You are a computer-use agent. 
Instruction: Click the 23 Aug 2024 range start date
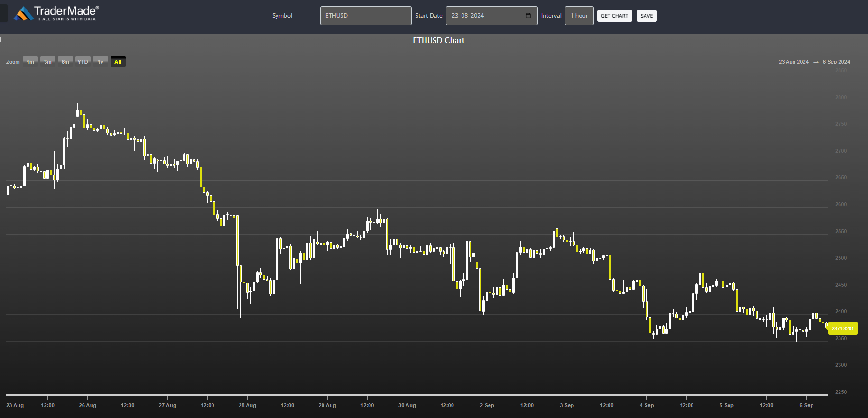coord(794,62)
